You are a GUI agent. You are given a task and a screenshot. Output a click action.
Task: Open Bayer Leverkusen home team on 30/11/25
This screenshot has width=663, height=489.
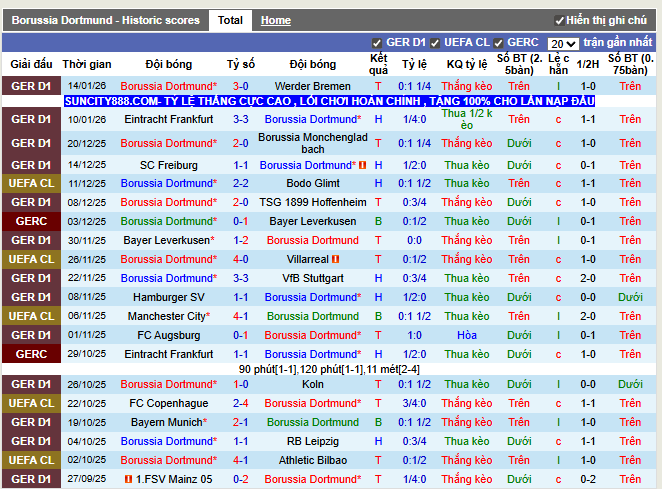[x=169, y=241]
